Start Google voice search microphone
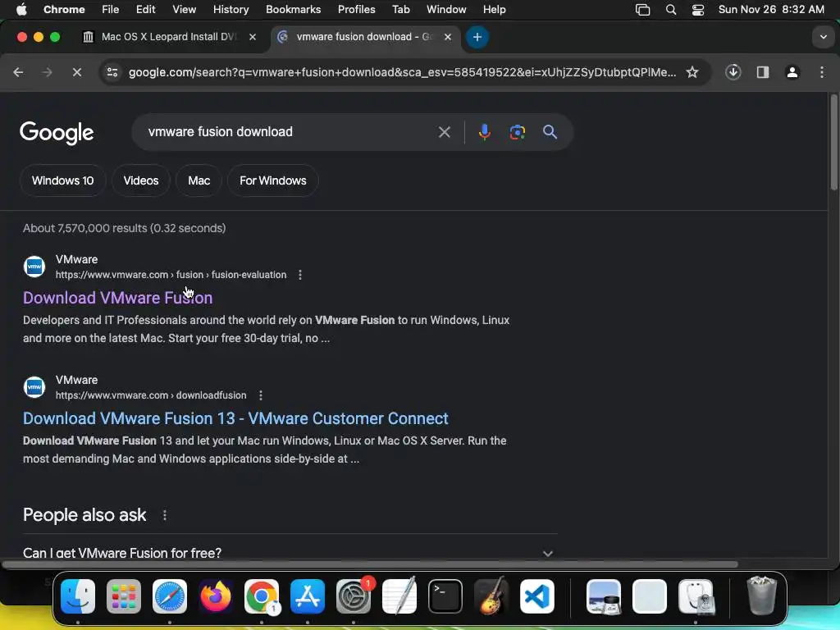840x630 pixels. coord(484,132)
